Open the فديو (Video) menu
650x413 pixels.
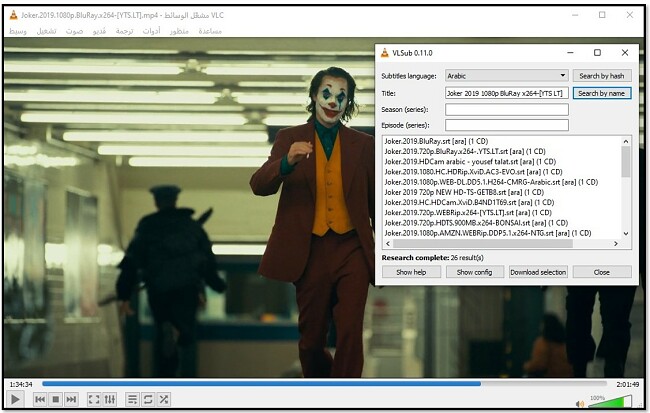[x=99, y=31]
